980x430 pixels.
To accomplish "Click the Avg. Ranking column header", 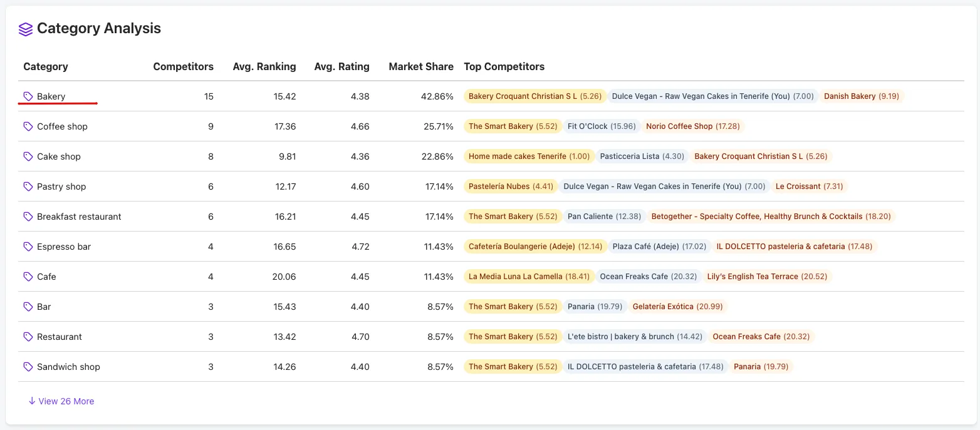I will pos(264,66).
